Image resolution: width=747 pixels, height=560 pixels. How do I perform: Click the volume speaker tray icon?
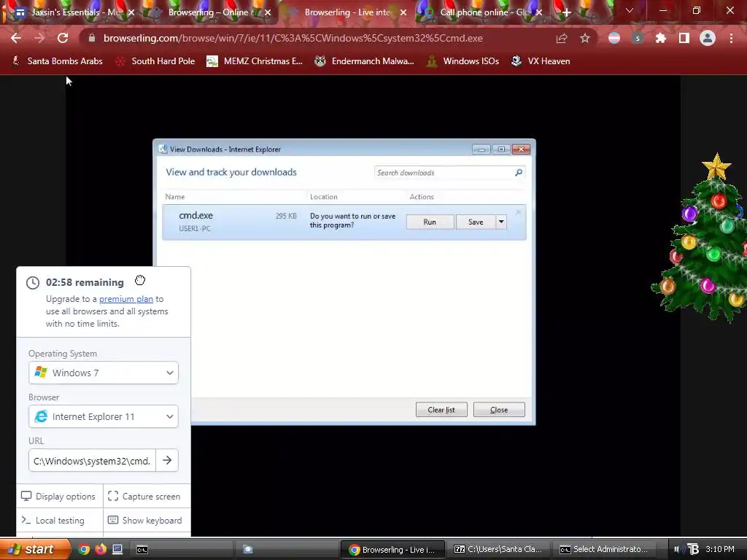678,550
